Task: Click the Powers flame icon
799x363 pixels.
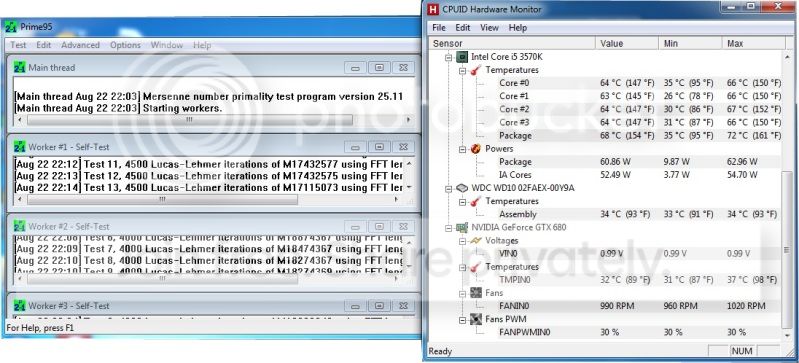Action: point(476,148)
